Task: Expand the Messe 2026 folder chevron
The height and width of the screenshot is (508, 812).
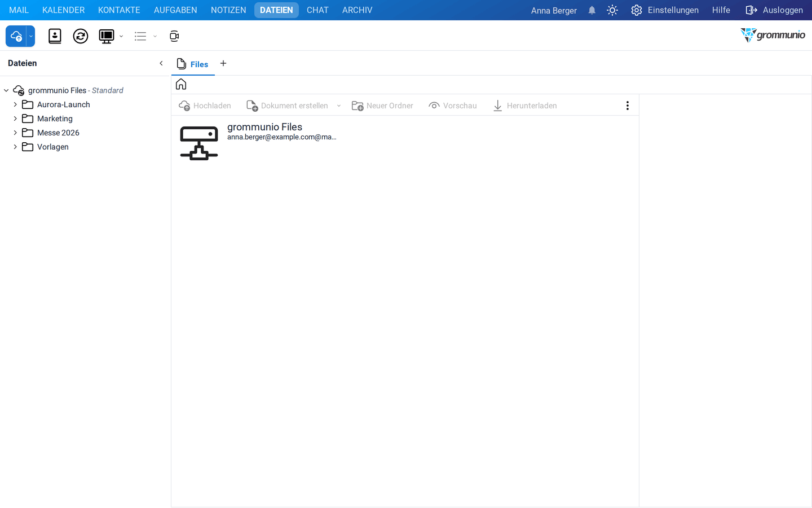Action: click(x=15, y=133)
